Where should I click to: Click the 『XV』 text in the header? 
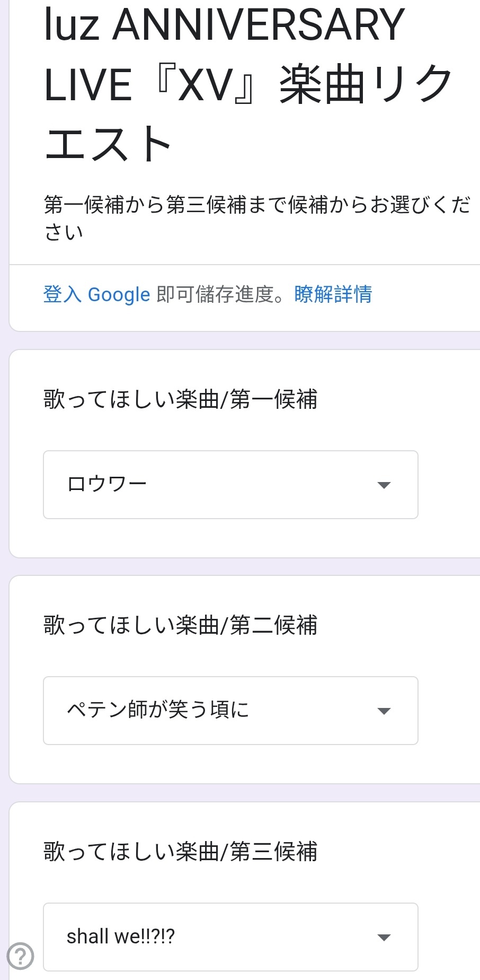point(205,85)
